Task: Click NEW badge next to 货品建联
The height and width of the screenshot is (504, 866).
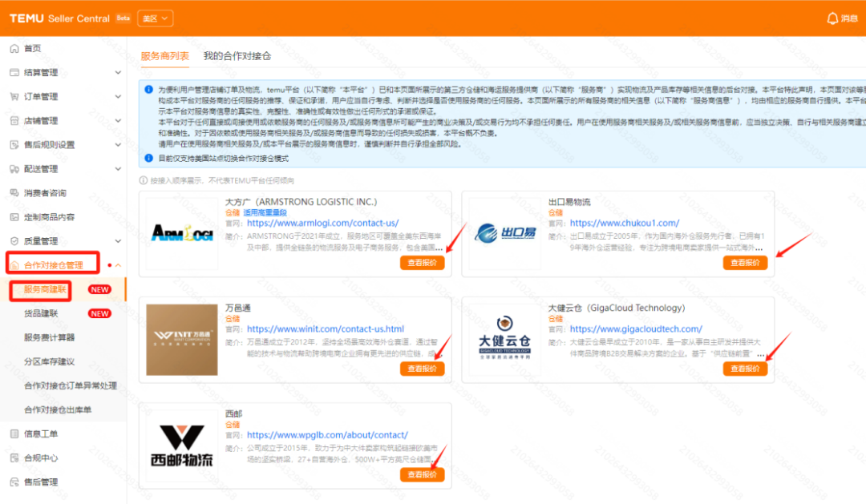Action: coord(99,313)
